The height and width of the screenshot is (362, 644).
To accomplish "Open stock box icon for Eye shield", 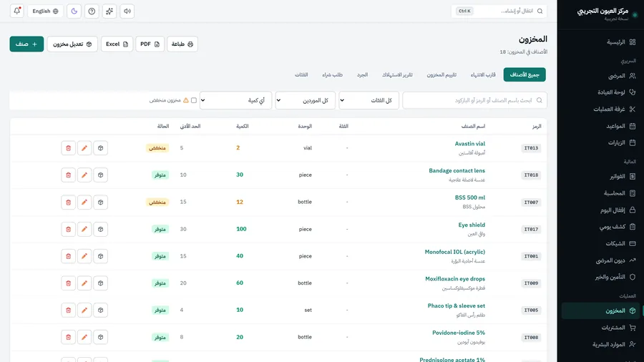I will tap(100, 229).
